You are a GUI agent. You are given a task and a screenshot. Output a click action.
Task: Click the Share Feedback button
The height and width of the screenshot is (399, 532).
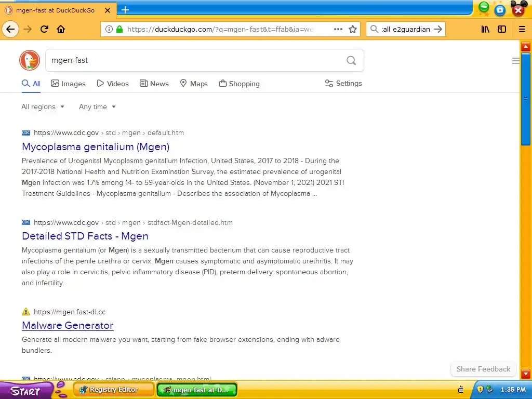coord(483,369)
